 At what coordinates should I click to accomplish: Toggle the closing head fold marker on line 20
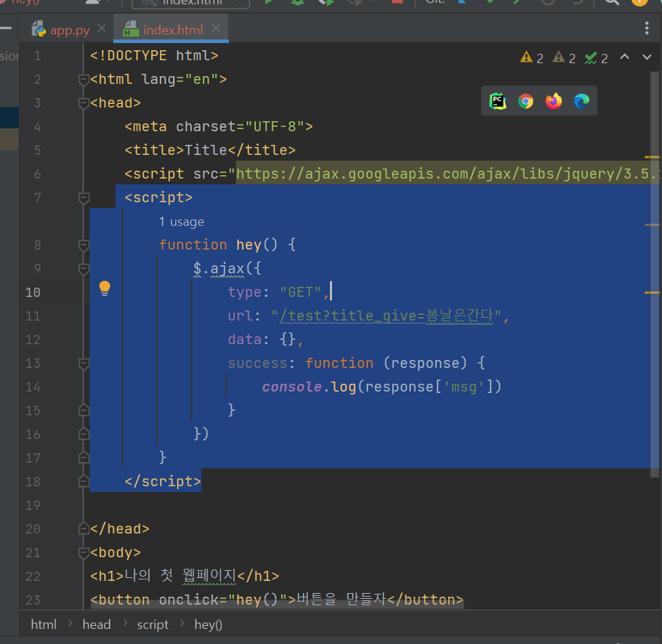pyautogui.click(x=84, y=529)
